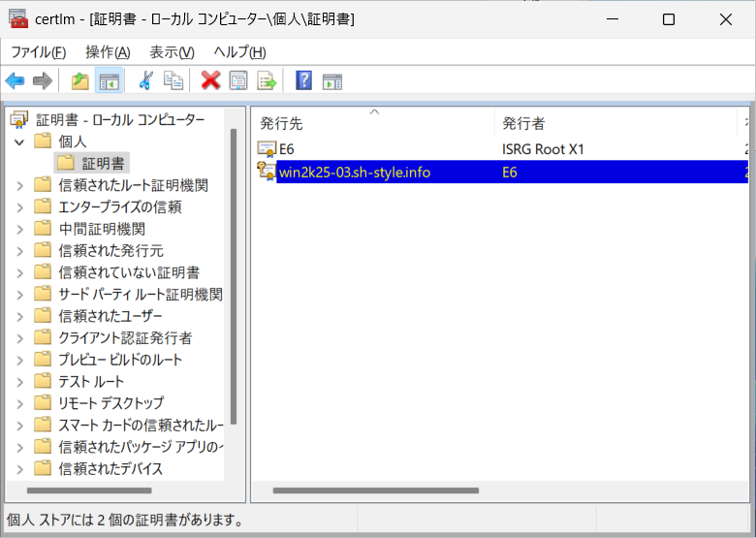Click the key certificate icon of win2k25-03 row
Viewport: 756px width, 538px height.
tap(267, 172)
